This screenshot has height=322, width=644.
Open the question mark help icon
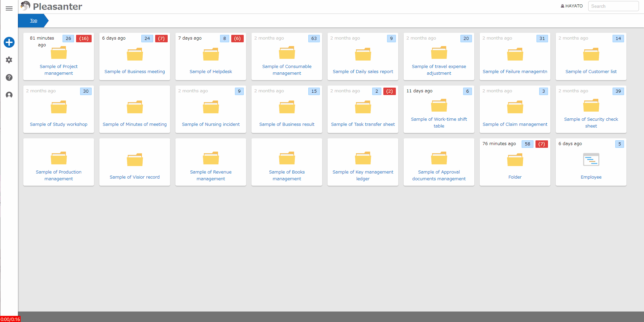pyautogui.click(x=9, y=77)
